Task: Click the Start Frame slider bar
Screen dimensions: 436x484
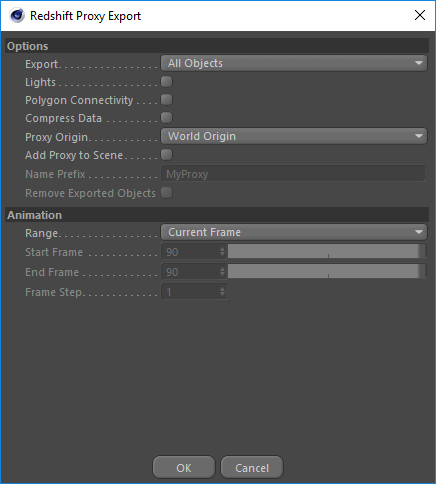Action: tap(327, 251)
